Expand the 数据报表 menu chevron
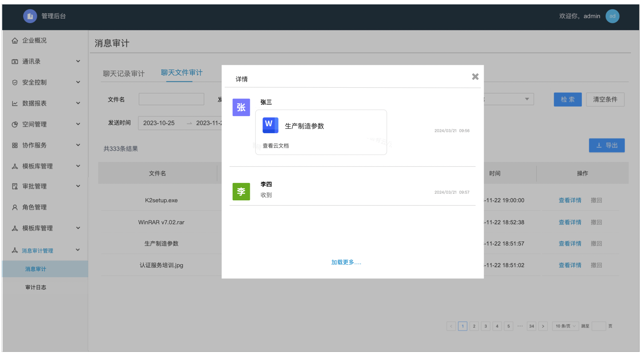The image size is (644, 356). coord(78,103)
